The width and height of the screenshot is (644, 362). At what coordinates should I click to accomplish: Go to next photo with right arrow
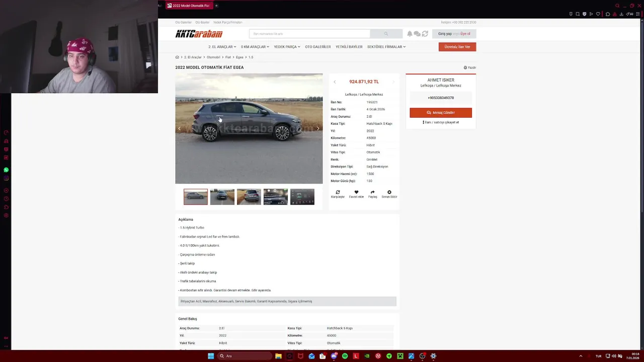[x=317, y=128]
